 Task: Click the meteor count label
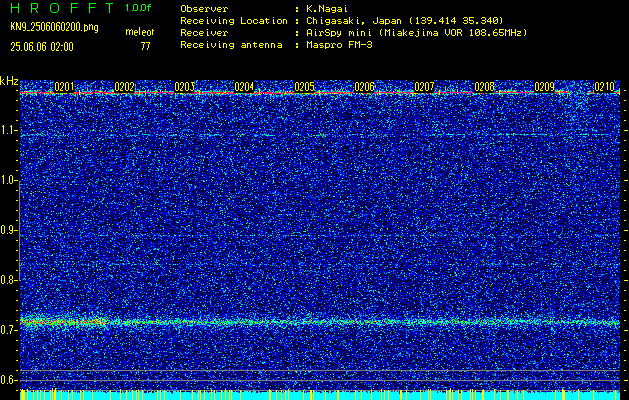(140, 32)
